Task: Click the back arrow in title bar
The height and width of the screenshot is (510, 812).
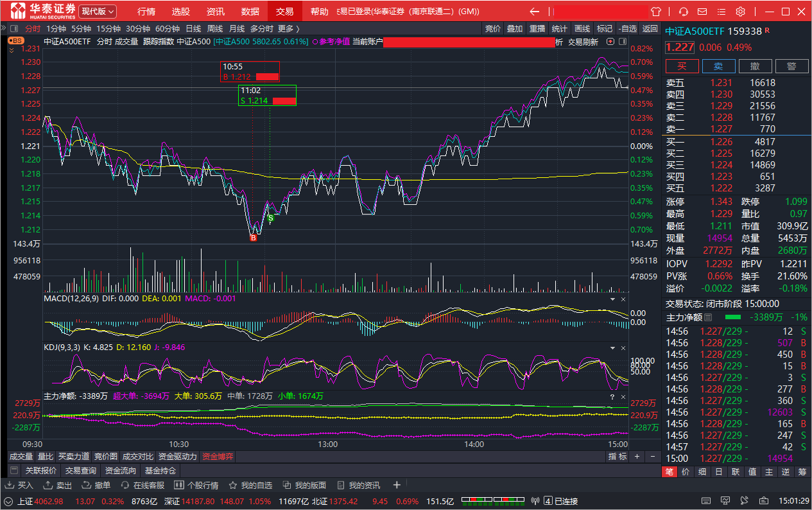Action: point(534,12)
